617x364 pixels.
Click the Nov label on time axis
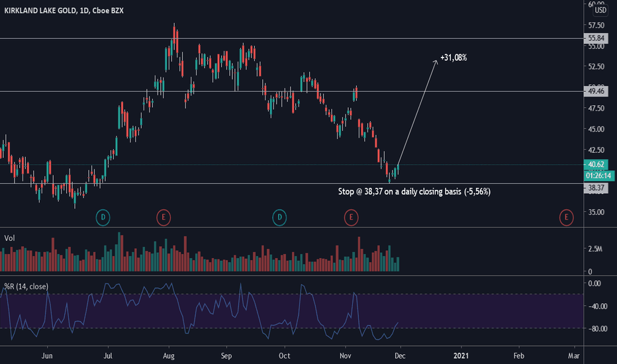click(x=345, y=356)
